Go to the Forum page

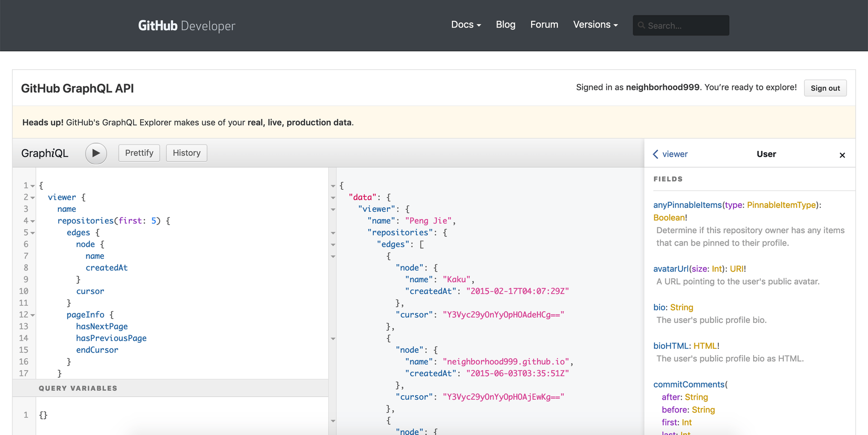[x=544, y=25]
